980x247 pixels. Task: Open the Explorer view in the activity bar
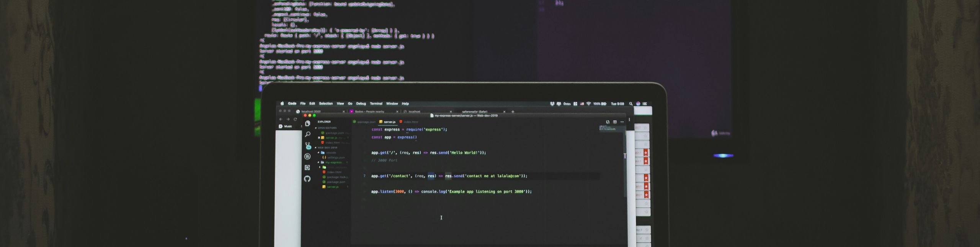click(307, 123)
